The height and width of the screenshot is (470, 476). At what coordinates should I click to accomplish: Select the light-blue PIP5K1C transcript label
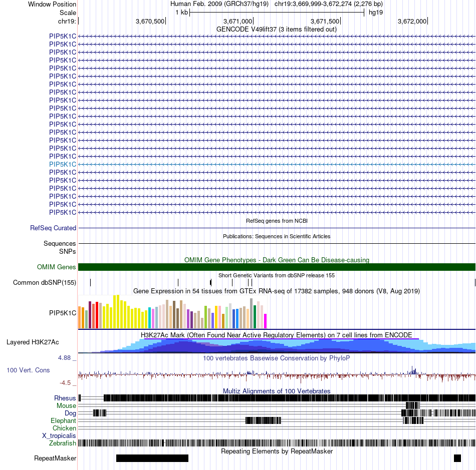(x=63, y=164)
